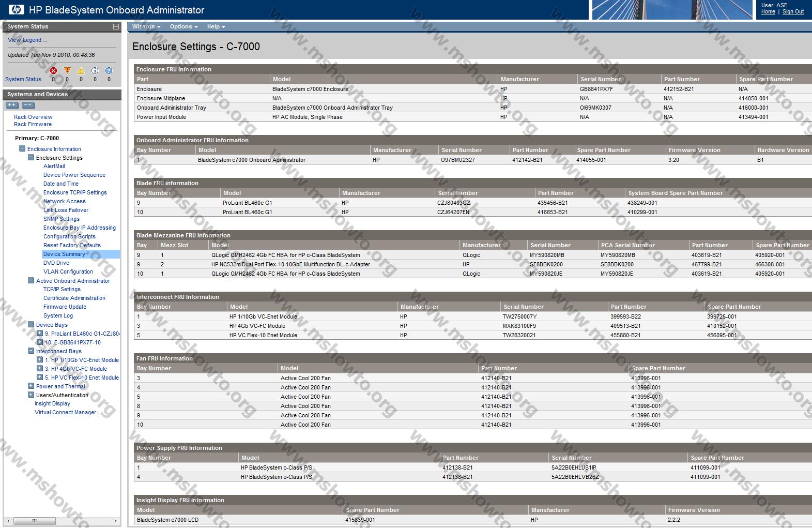Open Date and Time settings

61,184
